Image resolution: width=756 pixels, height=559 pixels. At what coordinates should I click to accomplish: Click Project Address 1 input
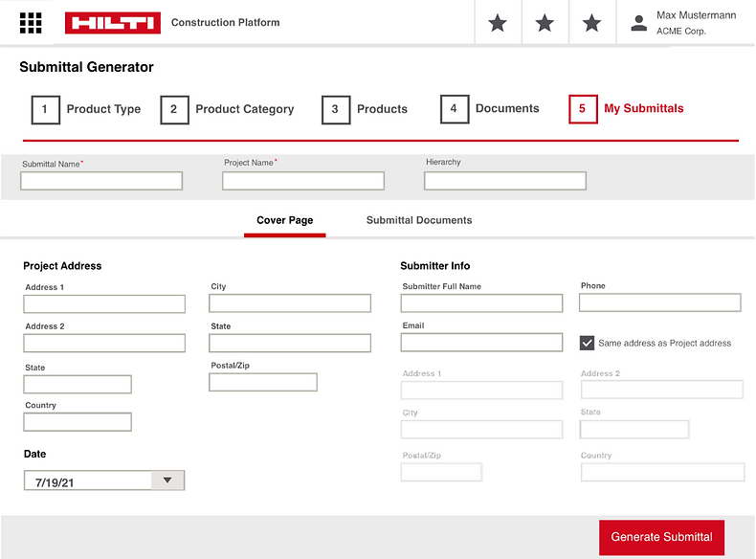pyautogui.click(x=104, y=303)
